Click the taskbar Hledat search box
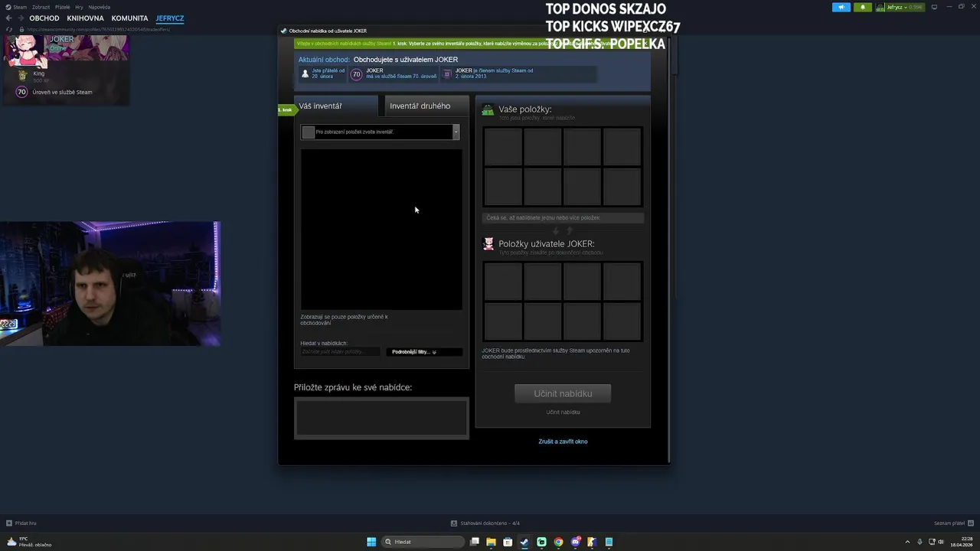The width and height of the screenshot is (980, 551). (x=423, y=542)
